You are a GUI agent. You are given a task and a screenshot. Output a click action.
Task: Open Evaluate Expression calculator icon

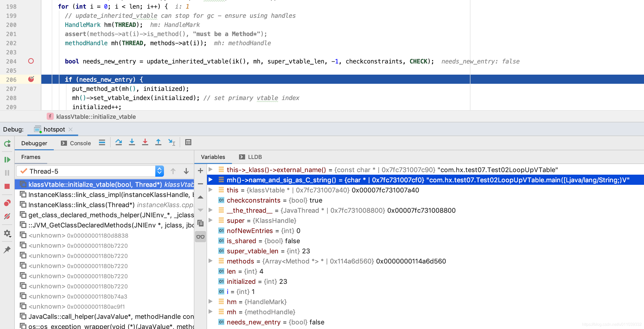coord(188,142)
